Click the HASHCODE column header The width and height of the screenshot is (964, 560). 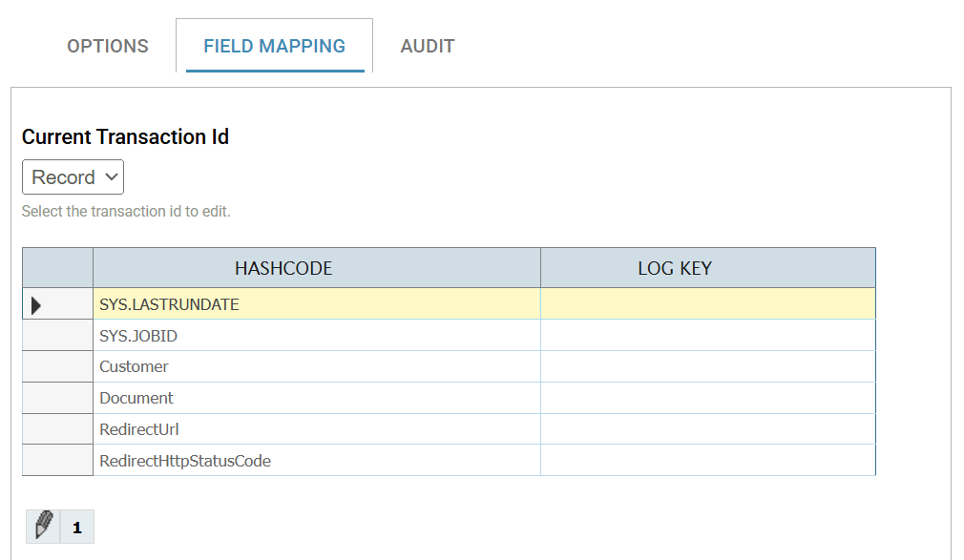coord(317,268)
